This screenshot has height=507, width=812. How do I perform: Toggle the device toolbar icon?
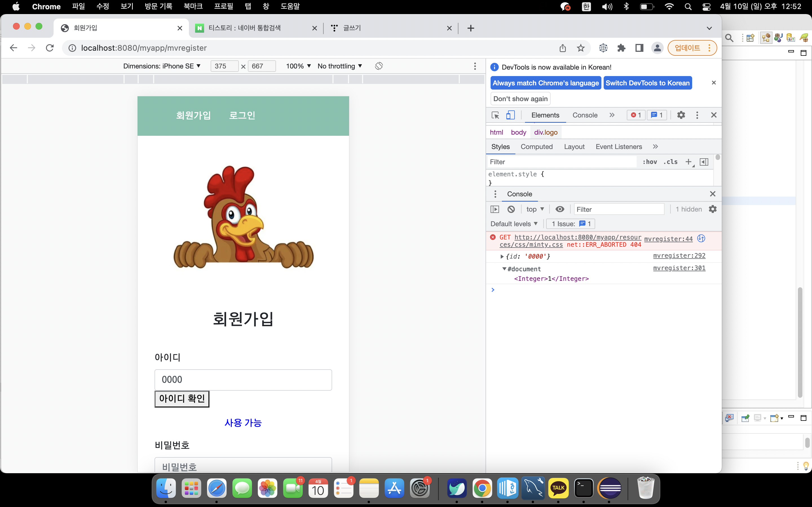tap(510, 115)
